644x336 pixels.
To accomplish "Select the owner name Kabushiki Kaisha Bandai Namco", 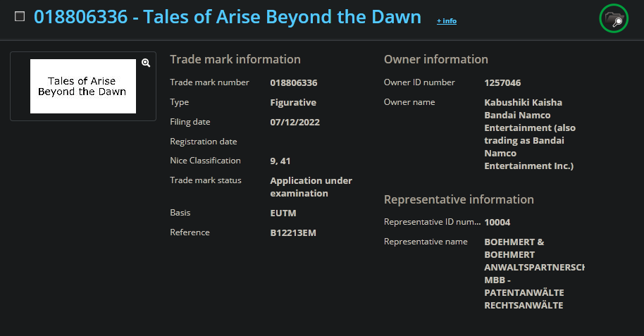I will pos(530,134).
